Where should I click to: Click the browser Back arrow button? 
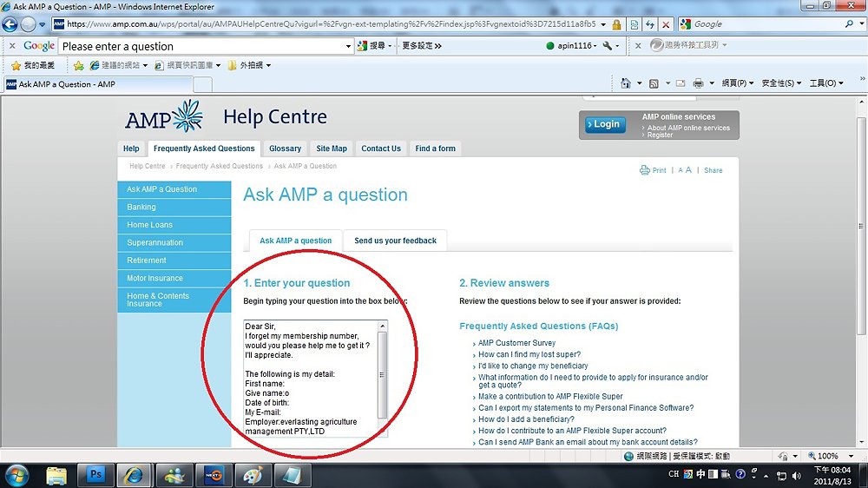[10, 23]
